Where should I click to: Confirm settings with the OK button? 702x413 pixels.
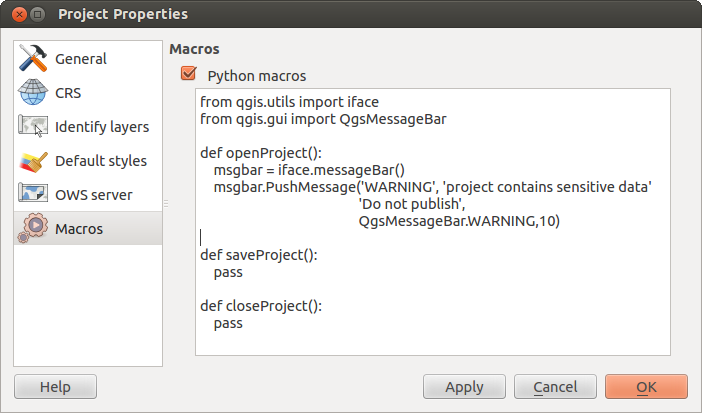646,387
